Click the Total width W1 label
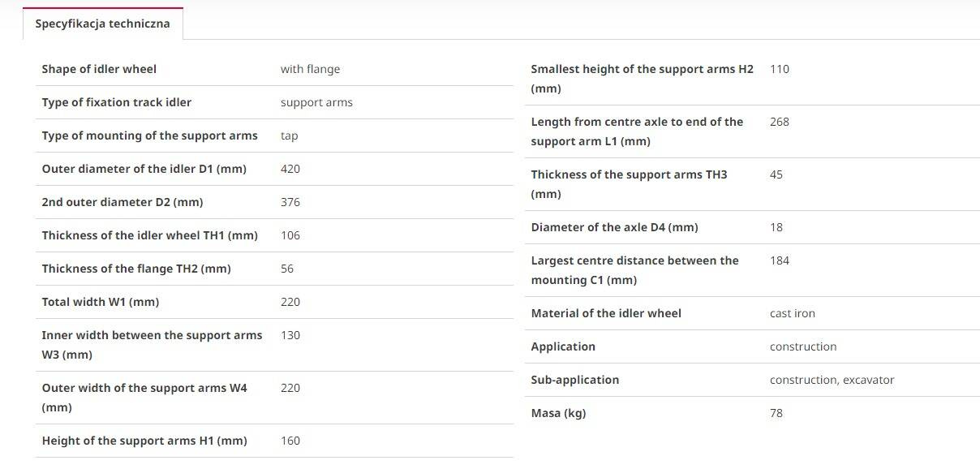This screenshot has height=469, width=980. (101, 302)
